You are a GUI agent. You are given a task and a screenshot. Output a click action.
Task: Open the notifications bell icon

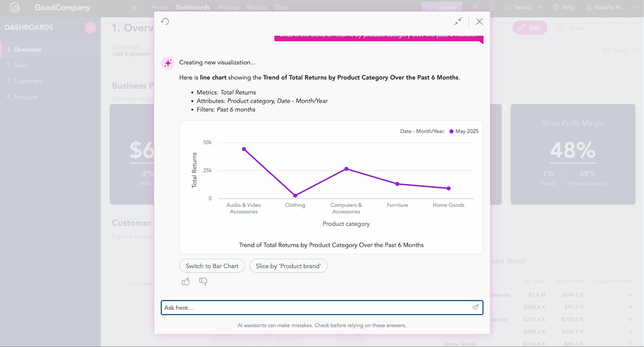(492, 7)
